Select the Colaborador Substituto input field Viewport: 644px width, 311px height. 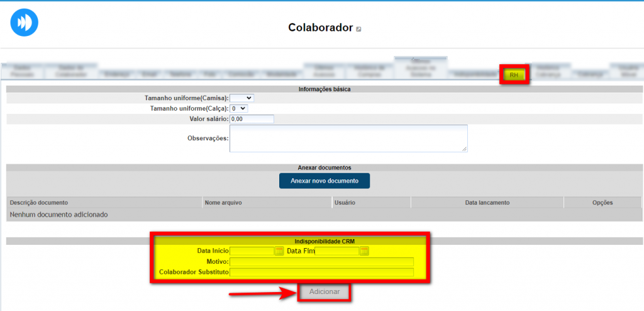pos(321,273)
